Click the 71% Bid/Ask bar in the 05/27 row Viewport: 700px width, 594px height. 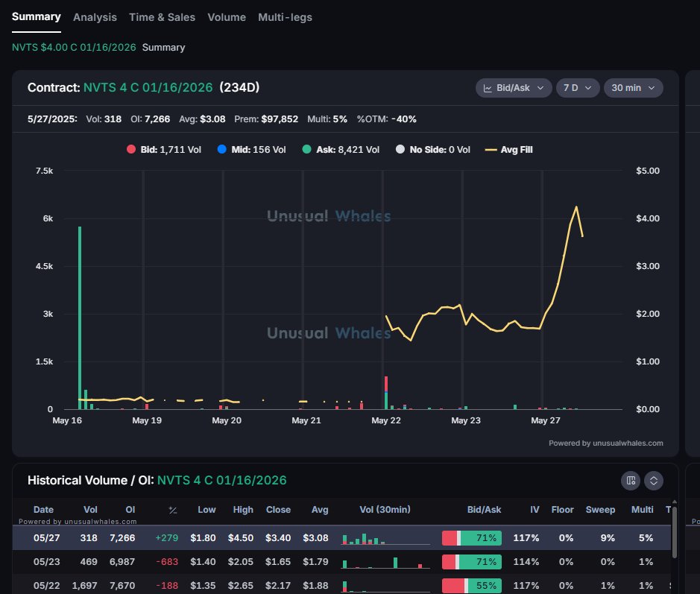[472, 538]
